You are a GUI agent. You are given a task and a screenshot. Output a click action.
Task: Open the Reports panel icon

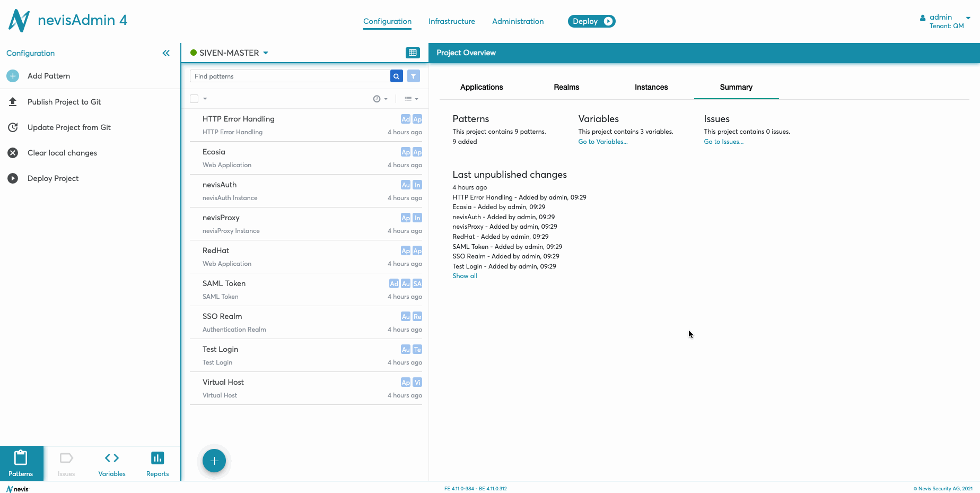157,463
